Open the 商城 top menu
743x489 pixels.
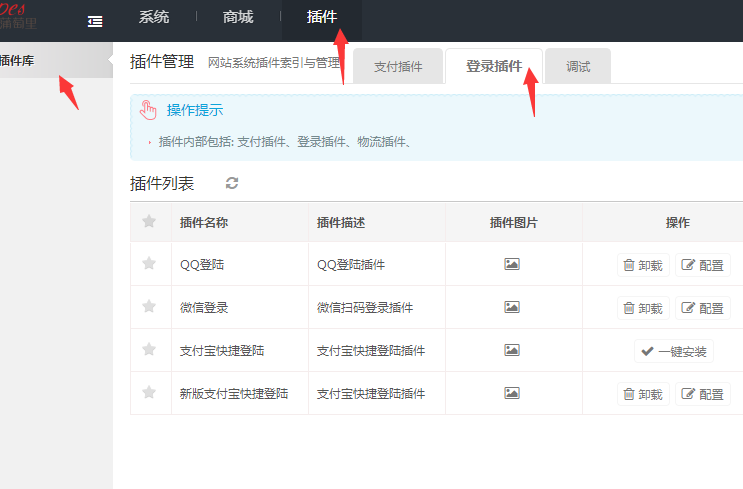pos(238,17)
